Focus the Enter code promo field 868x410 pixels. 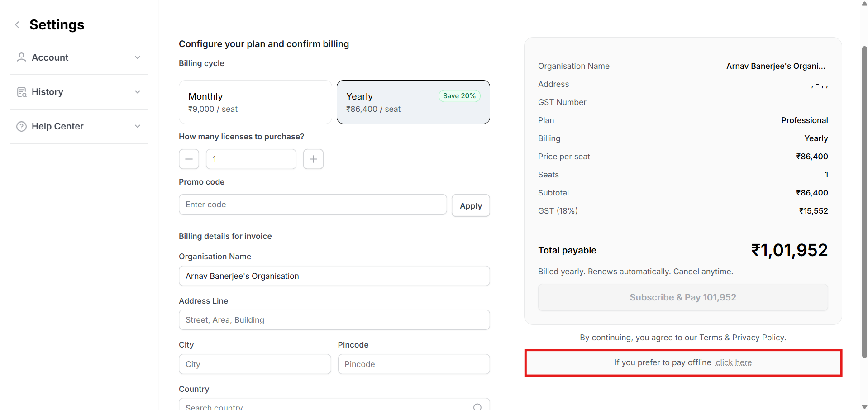point(312,205)
